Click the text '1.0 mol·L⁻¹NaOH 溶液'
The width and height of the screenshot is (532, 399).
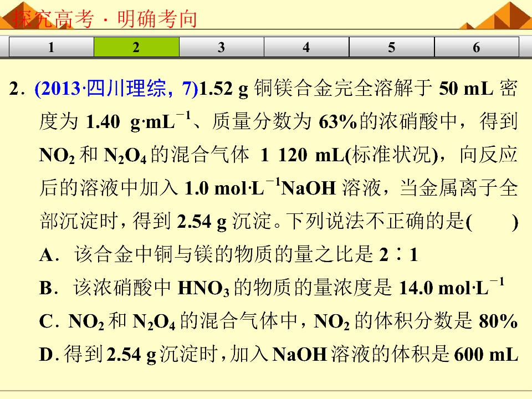[283, 188]
